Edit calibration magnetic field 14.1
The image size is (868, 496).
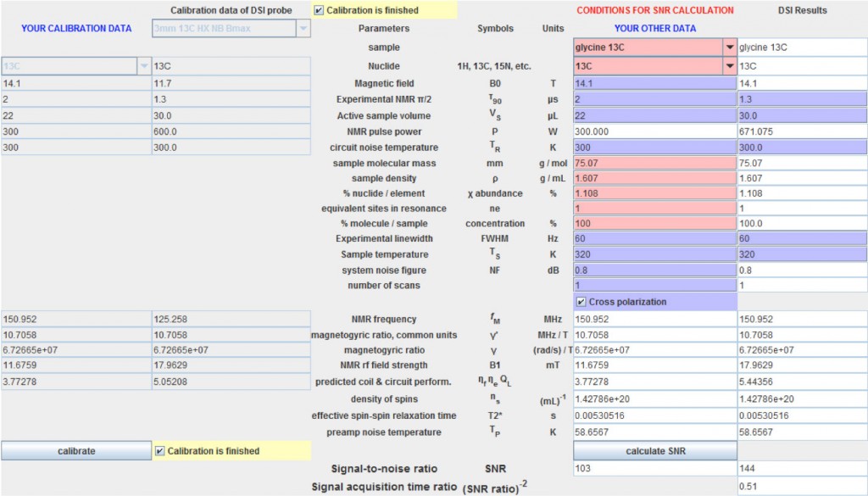tap(76, 83)
